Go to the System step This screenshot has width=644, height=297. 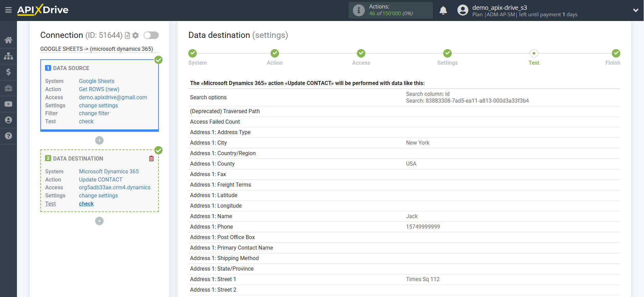193,53
